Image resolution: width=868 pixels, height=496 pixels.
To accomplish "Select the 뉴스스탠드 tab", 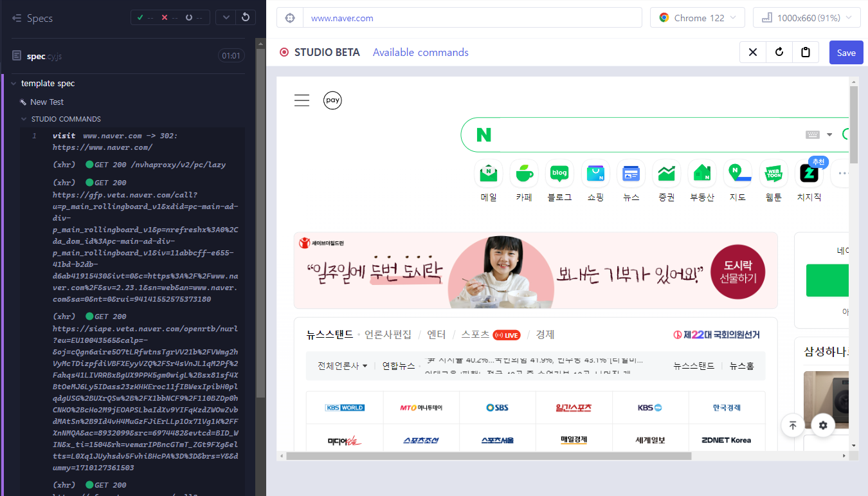I will click(330, 335).
